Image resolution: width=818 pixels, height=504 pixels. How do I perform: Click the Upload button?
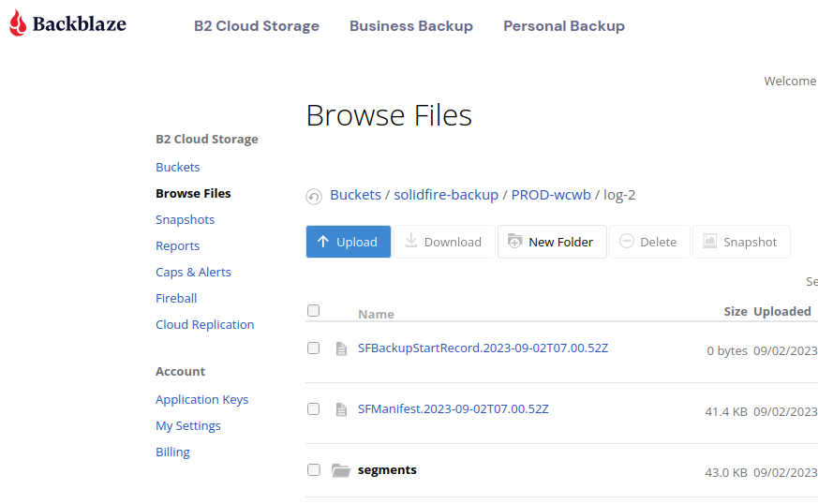349,242
